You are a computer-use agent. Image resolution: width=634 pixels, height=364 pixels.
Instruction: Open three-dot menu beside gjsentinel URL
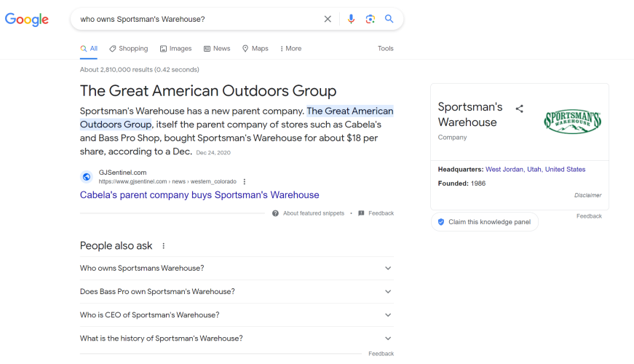[x=245, y=181]
